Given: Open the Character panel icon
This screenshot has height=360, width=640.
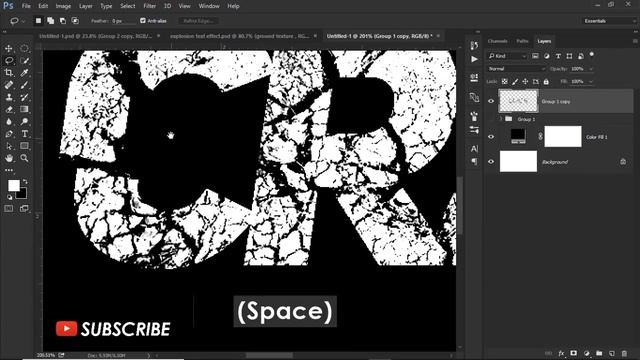Looking at the screenshot, I should point(474,149).
